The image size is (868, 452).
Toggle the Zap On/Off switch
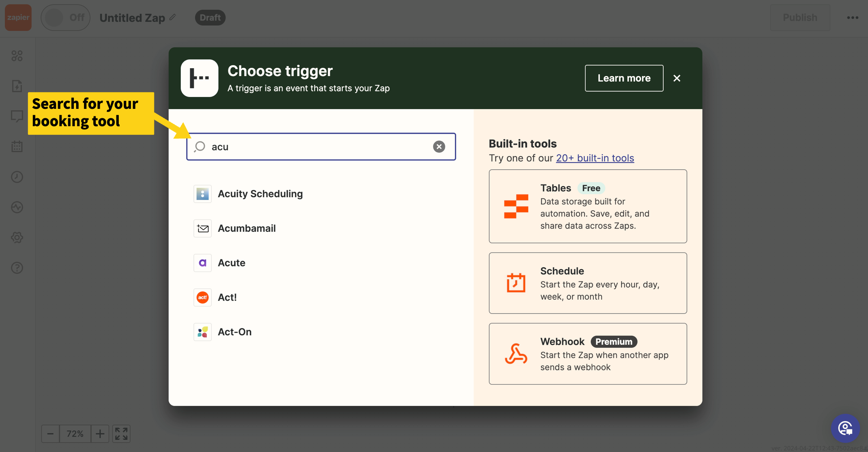pos(65,18)
